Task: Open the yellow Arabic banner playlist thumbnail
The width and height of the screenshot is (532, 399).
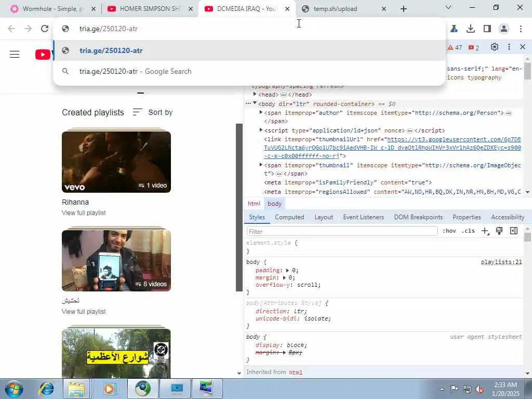Action: tap(116, 353)
